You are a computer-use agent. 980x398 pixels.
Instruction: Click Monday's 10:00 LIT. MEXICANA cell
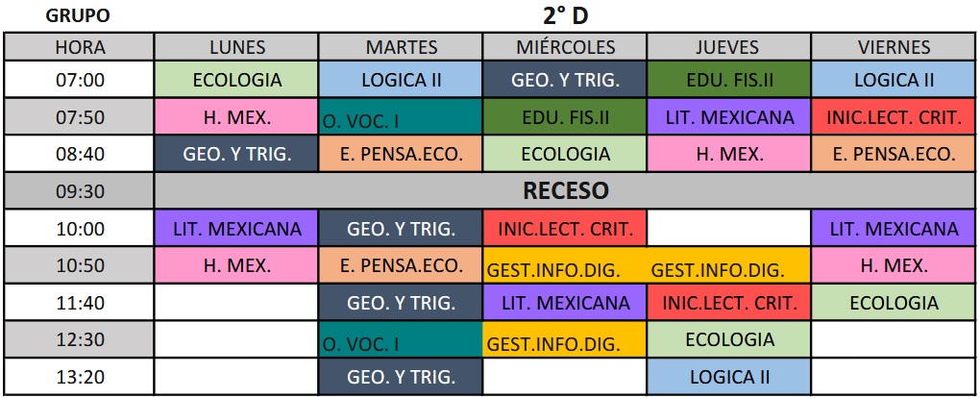pos(237,229)
